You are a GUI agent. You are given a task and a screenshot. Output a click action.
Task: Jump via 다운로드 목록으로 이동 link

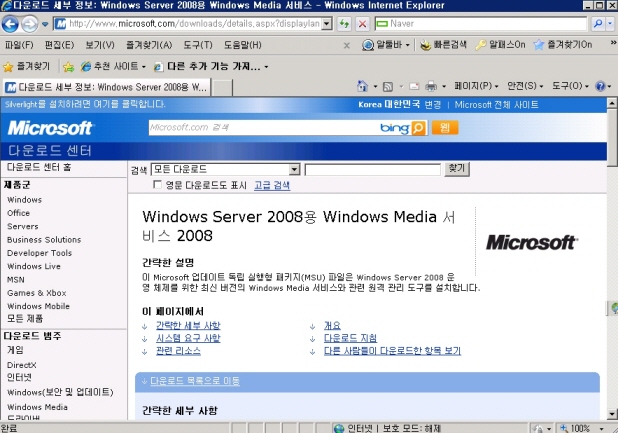(x=195, y=381)
